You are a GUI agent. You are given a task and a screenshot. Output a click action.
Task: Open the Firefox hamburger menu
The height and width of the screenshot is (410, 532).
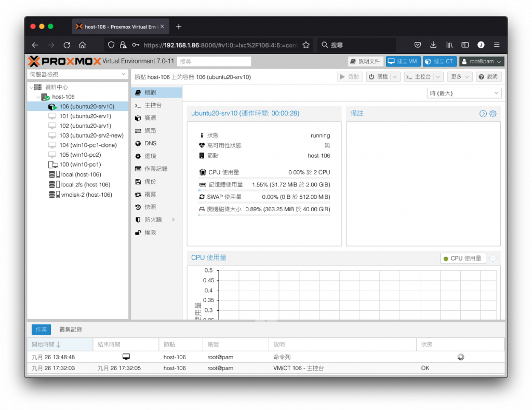point(497,45)
